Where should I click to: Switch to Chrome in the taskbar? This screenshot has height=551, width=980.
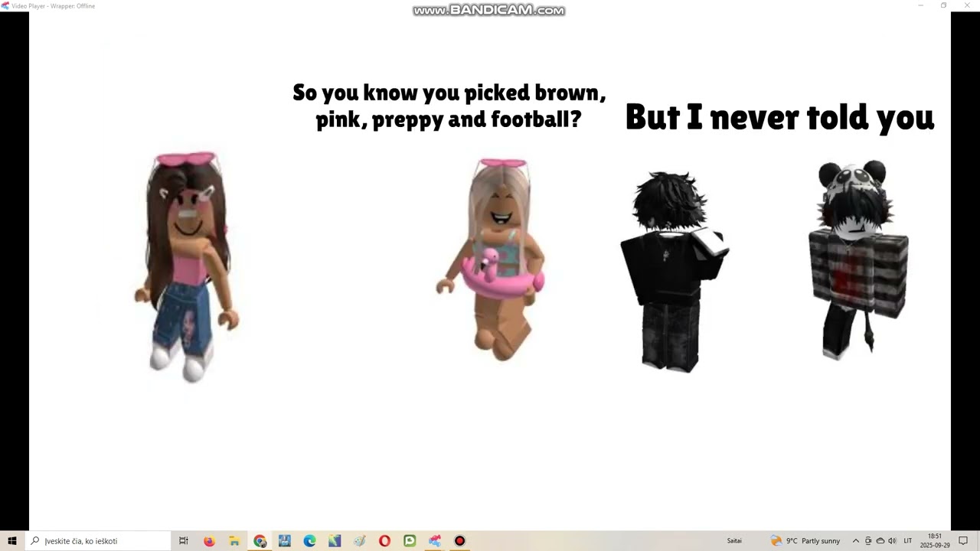point(260,541)
